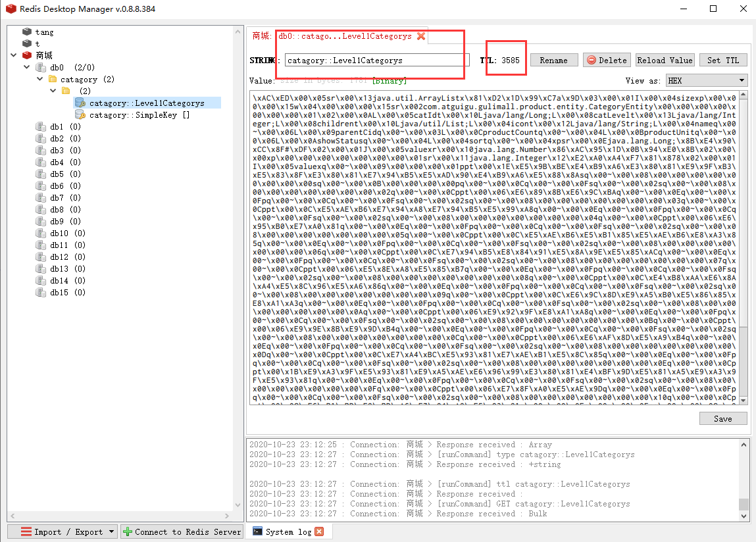
Task: Click the Redis Desktop Manager title icon
Action: [x=11, y=9]
